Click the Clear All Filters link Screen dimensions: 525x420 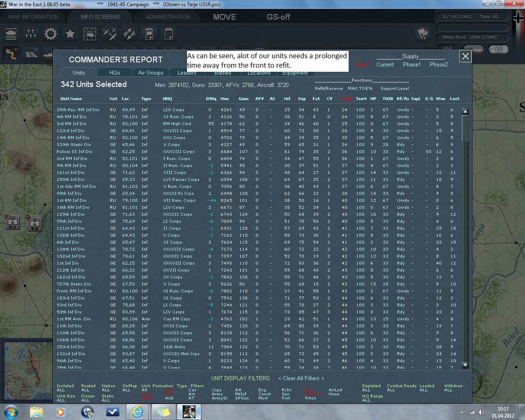(301, 378)
